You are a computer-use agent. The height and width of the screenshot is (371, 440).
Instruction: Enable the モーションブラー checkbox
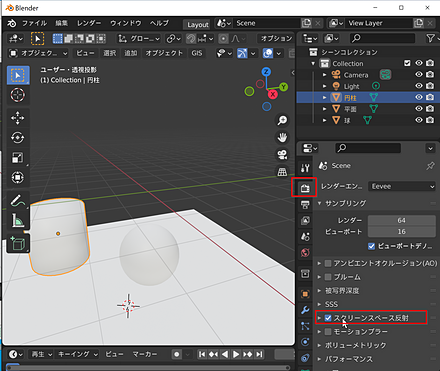(x=328, y=332)
